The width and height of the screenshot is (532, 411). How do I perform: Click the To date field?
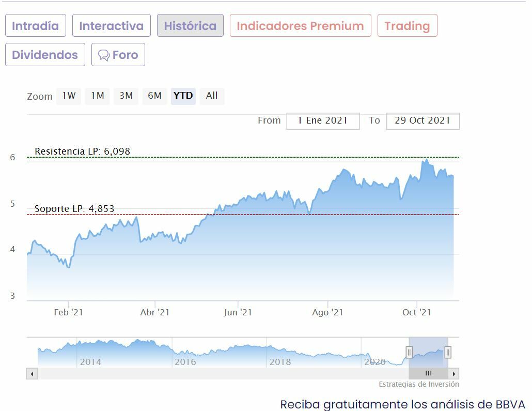pos(423,121)
